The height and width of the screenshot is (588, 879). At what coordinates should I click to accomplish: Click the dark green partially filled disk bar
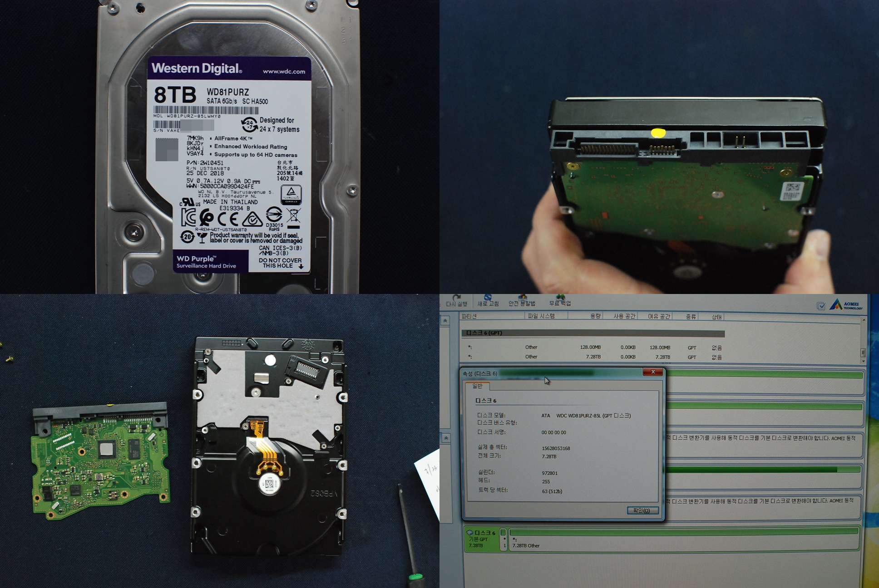(763, 470)
